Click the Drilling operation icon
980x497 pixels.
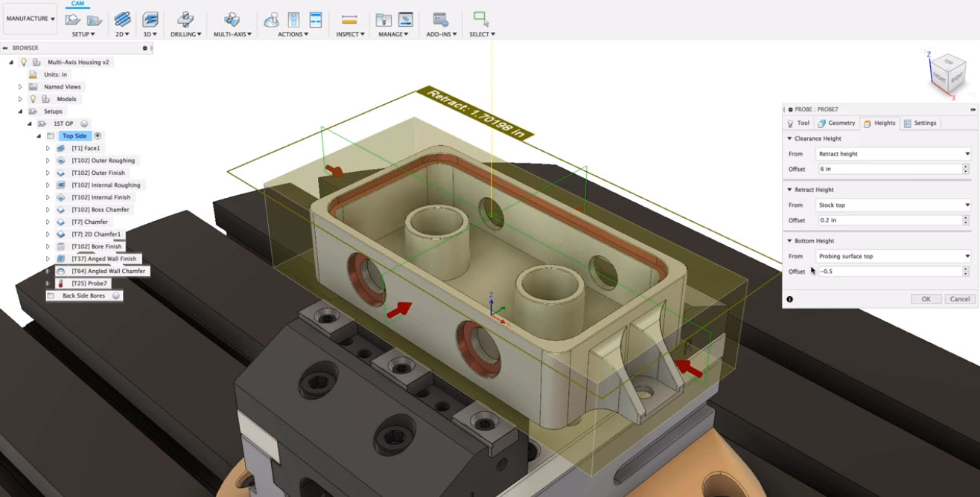click(x=185, y=19)
